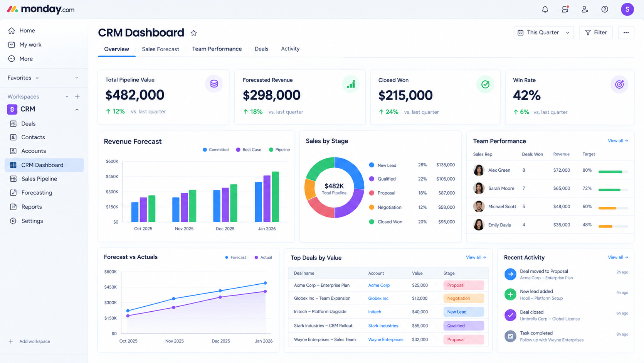
Task: Open the help question mark icon
Action: coord(605,9)
